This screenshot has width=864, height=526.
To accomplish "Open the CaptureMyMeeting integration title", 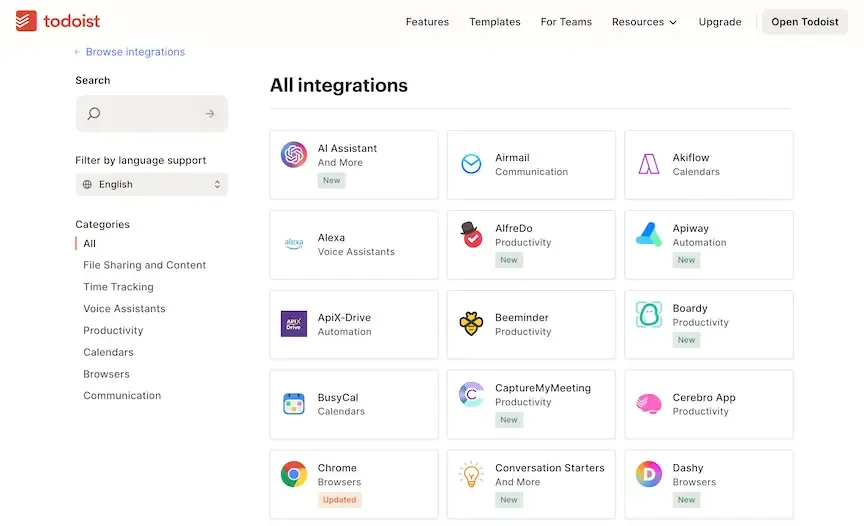I will pos(543,388).
